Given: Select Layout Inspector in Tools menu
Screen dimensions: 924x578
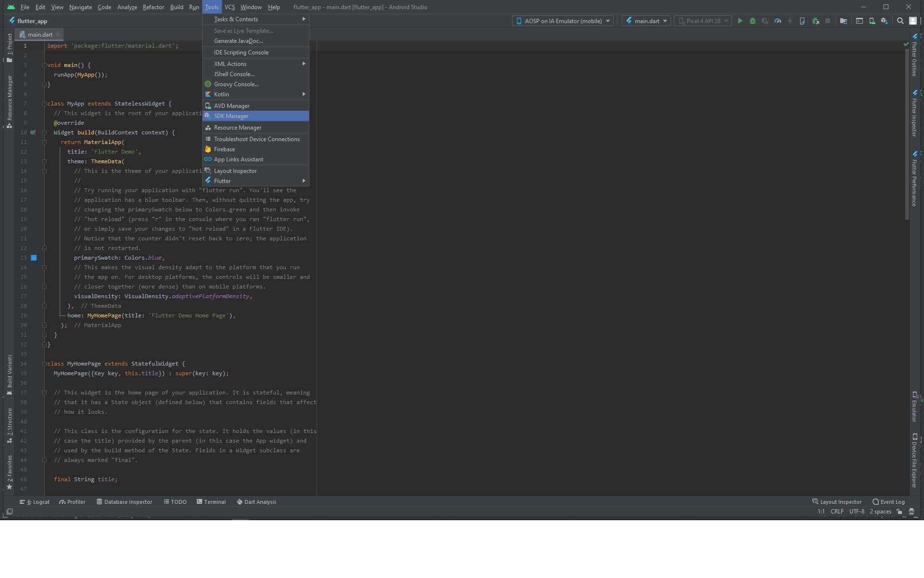Looking at the screenshot, I should click(x=256, y=171).
